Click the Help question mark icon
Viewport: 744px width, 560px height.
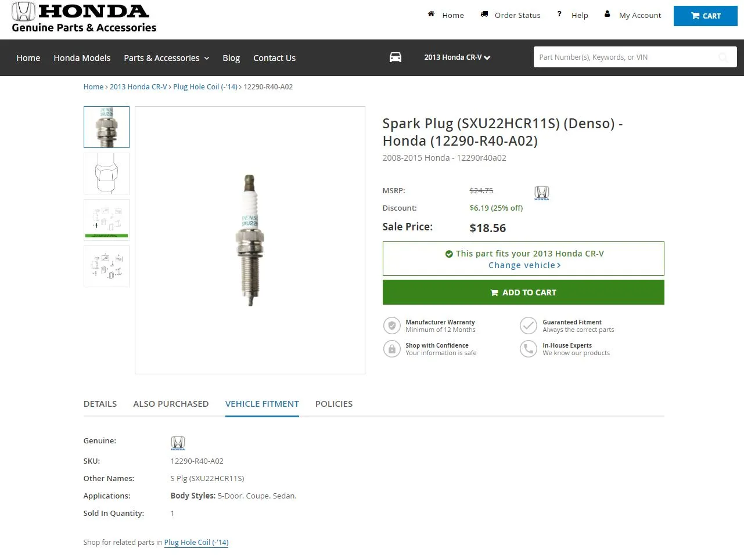tap(559, 14)
